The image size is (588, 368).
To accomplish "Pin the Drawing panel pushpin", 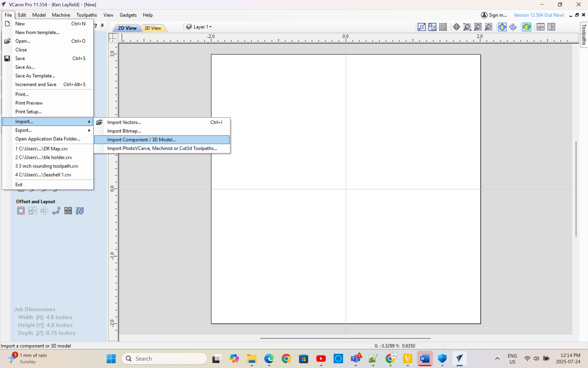I will (x=102, y=25).
